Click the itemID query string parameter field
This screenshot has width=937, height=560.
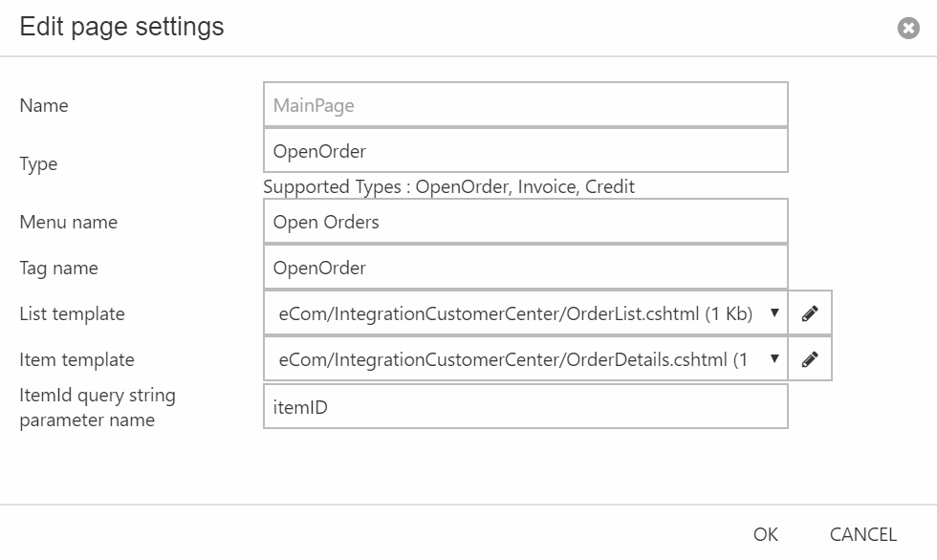click(x=525, y=407)
